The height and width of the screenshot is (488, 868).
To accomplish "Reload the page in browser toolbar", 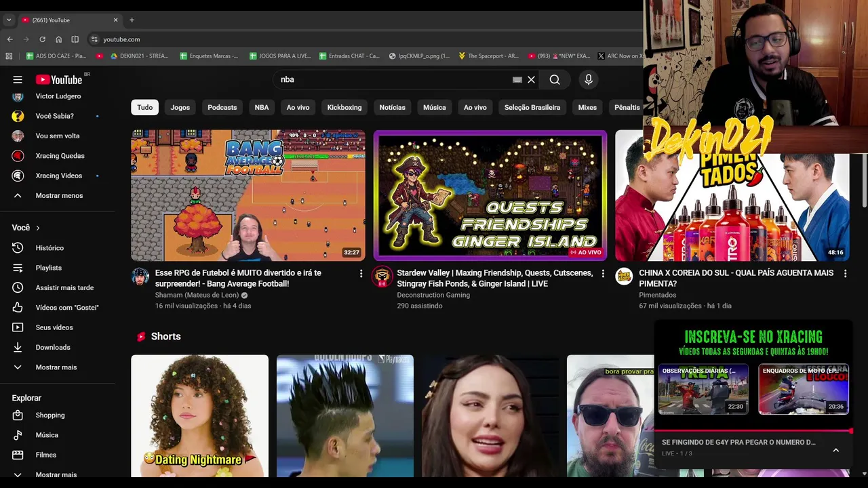I will [x=42, y=39].
